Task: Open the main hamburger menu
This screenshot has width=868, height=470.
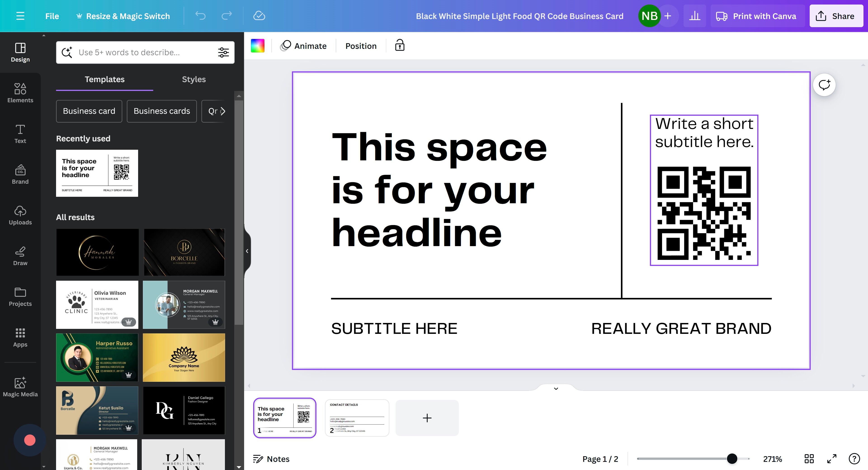Action: tap(20, 16)
